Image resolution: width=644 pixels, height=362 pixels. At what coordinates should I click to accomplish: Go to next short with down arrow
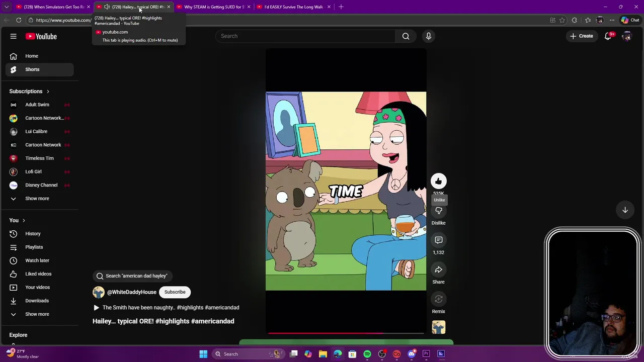pyautogui.click(x=625, y=210)
